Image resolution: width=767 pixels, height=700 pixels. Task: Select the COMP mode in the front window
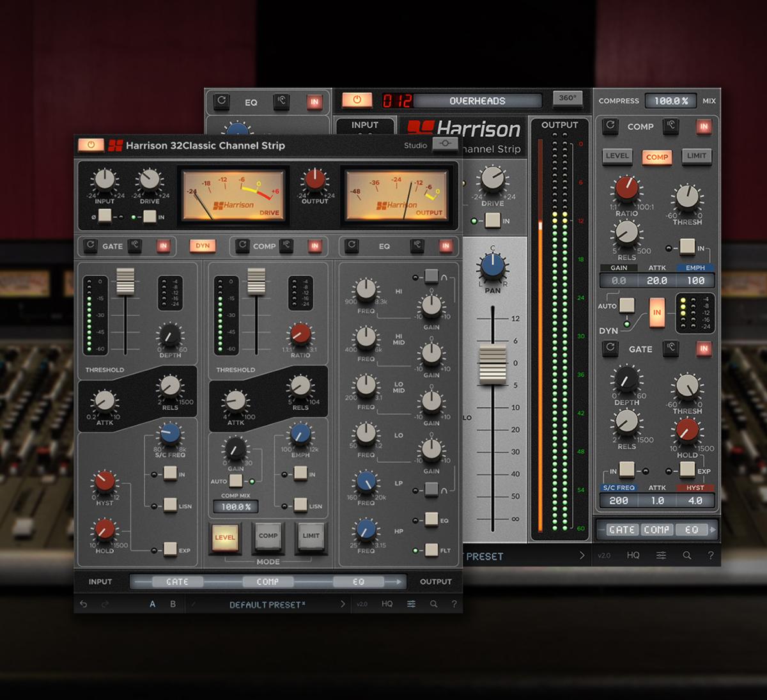click(268, 537)
